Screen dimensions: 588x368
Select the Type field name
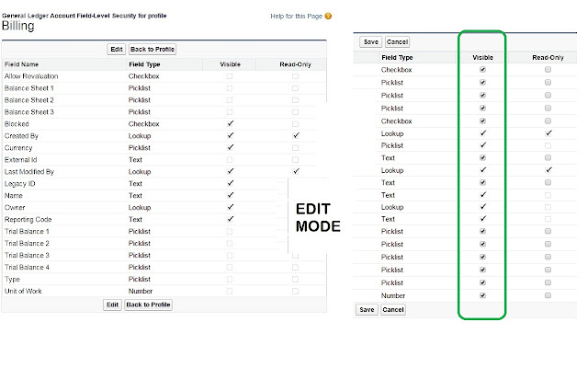click(12, 280)
